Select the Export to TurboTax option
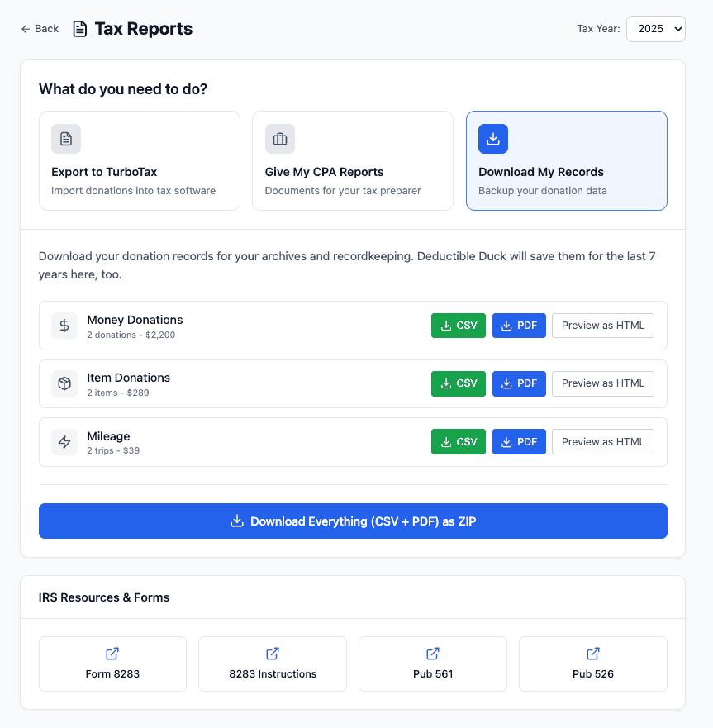The height and width of the screenshot is (728, 713). pos(140,161)
